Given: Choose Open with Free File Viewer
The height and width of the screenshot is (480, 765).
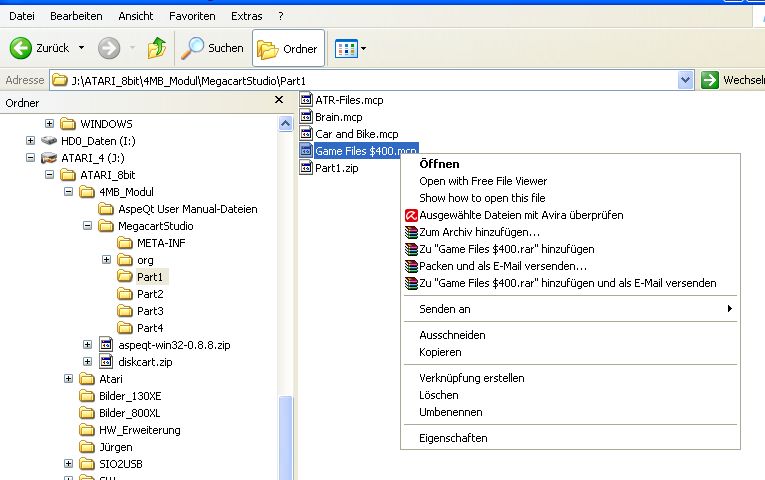Looking at the screenshot, I should (x=570, y=181).
